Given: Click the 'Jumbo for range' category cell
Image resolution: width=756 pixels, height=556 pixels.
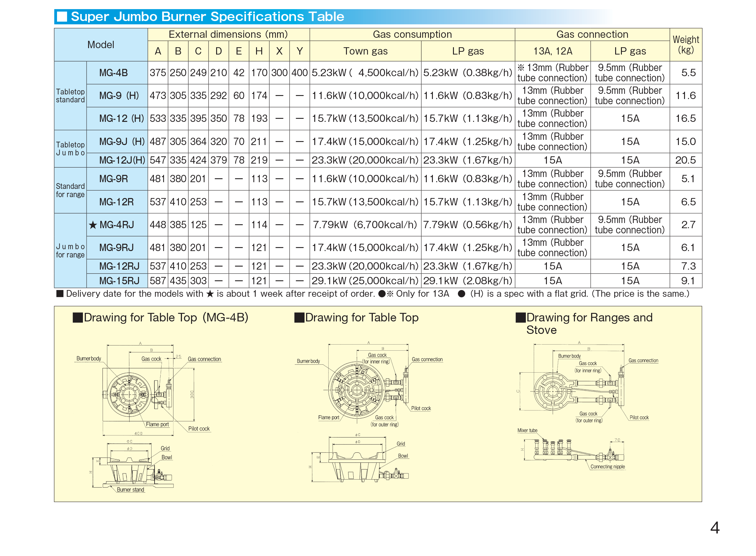Looking at the screenshot, I should [x=70, y=251].
